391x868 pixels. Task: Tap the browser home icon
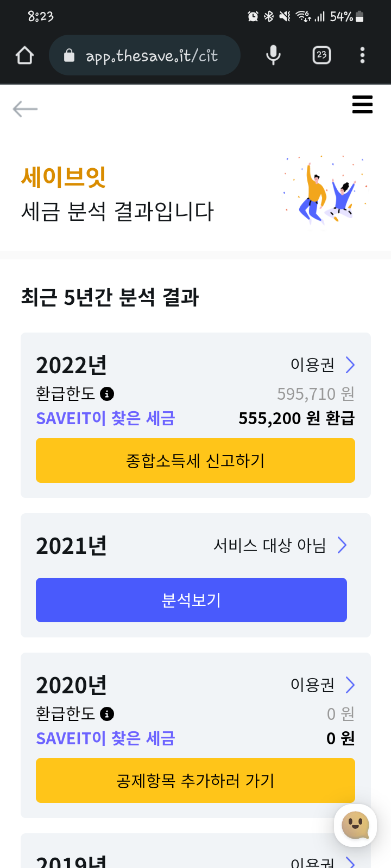25,55
